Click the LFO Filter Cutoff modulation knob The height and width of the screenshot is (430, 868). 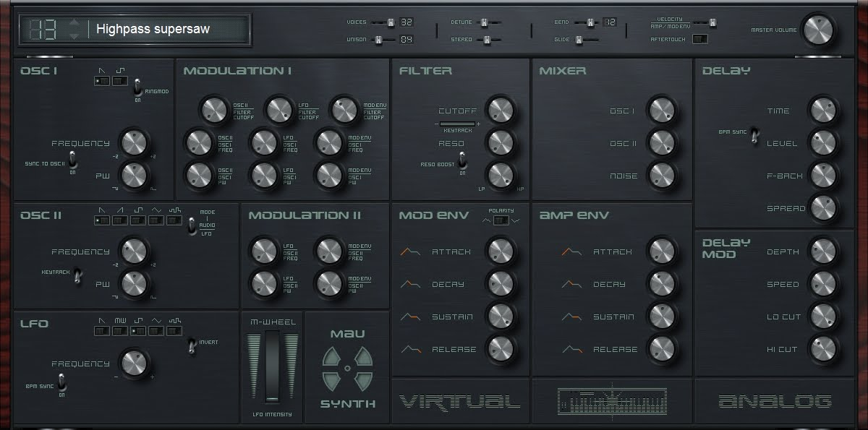click(x=278, y=111)
